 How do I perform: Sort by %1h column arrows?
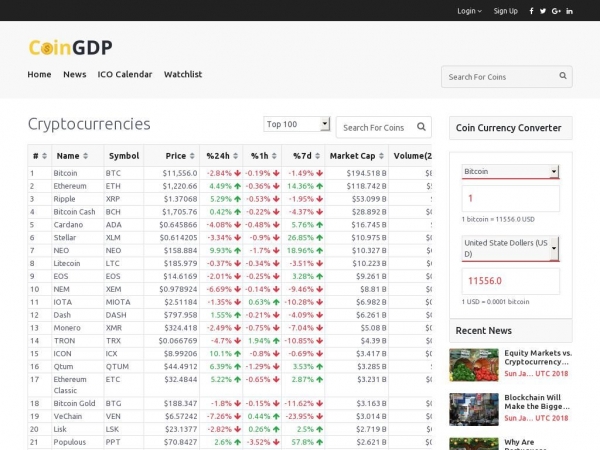[x=274, y=156]
